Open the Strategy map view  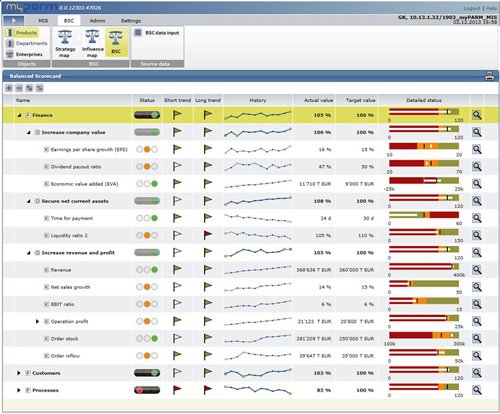coord(65,44)
